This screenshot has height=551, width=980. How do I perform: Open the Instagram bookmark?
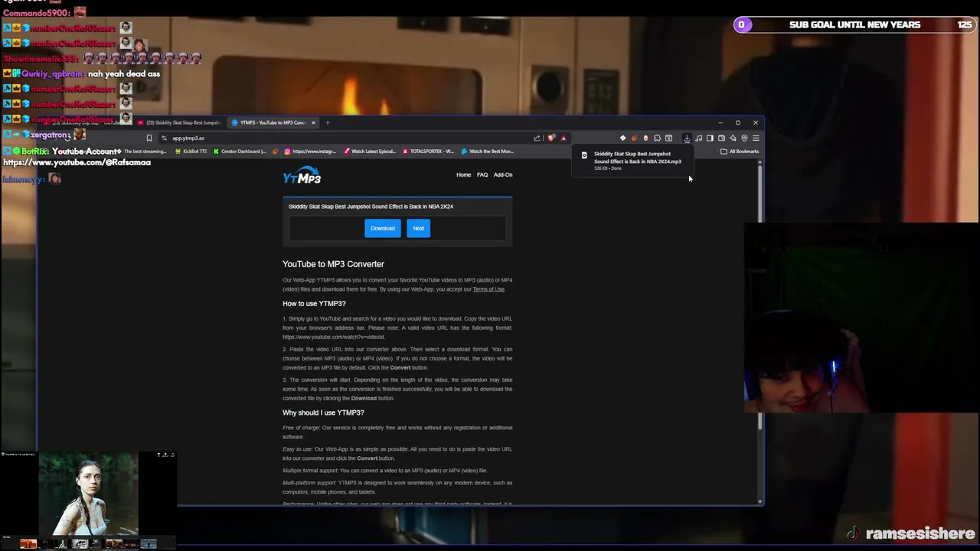tap(309, 152)
